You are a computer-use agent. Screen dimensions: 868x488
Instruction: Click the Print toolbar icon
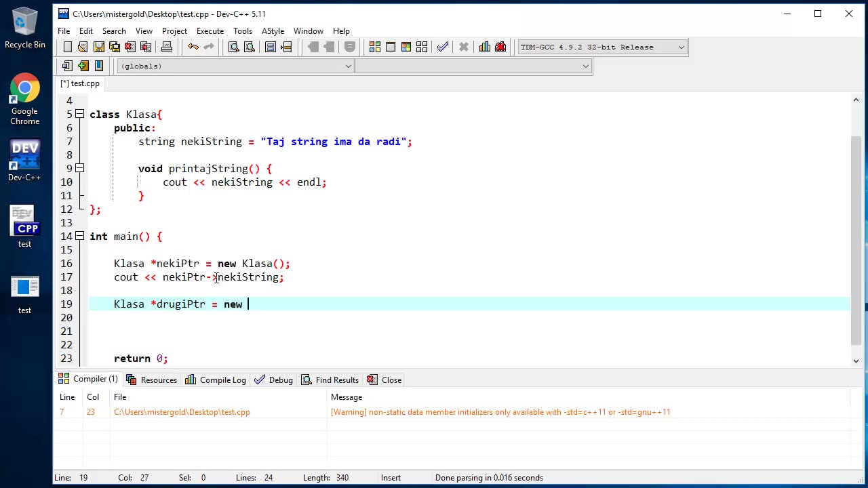[166, 47]
